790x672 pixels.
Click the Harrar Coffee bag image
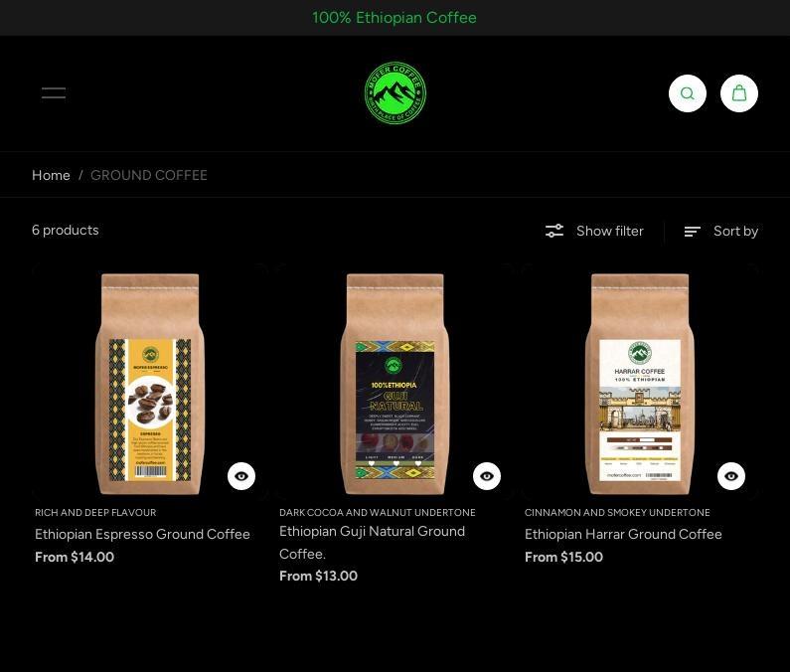point(640,383)
